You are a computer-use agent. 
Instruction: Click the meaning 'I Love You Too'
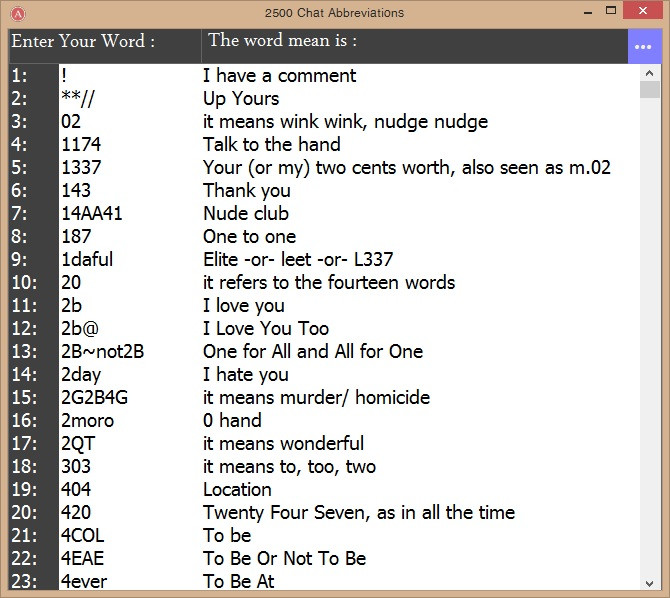[x=266, y=329]
